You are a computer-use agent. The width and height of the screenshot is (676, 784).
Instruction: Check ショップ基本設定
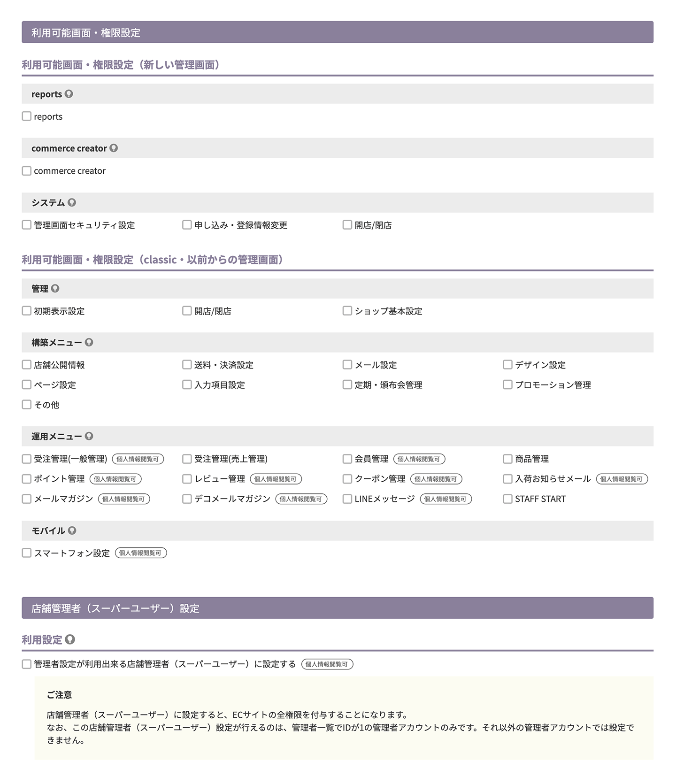coord(347,311)
